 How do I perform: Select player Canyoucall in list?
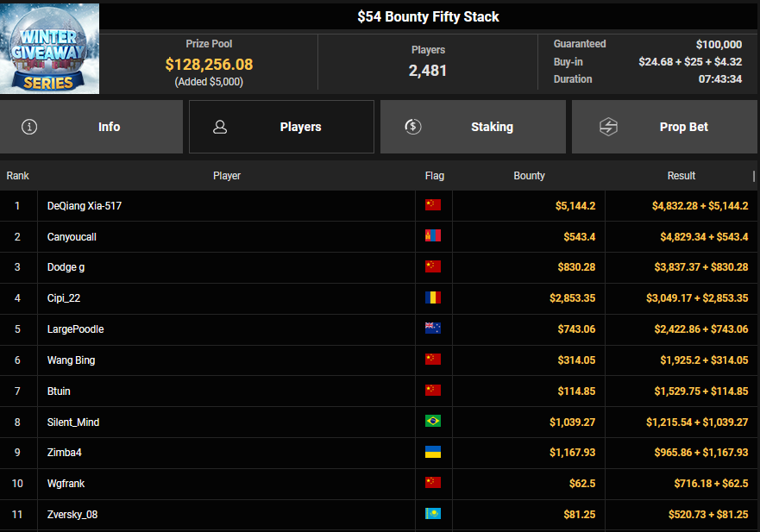click(72, 236)
